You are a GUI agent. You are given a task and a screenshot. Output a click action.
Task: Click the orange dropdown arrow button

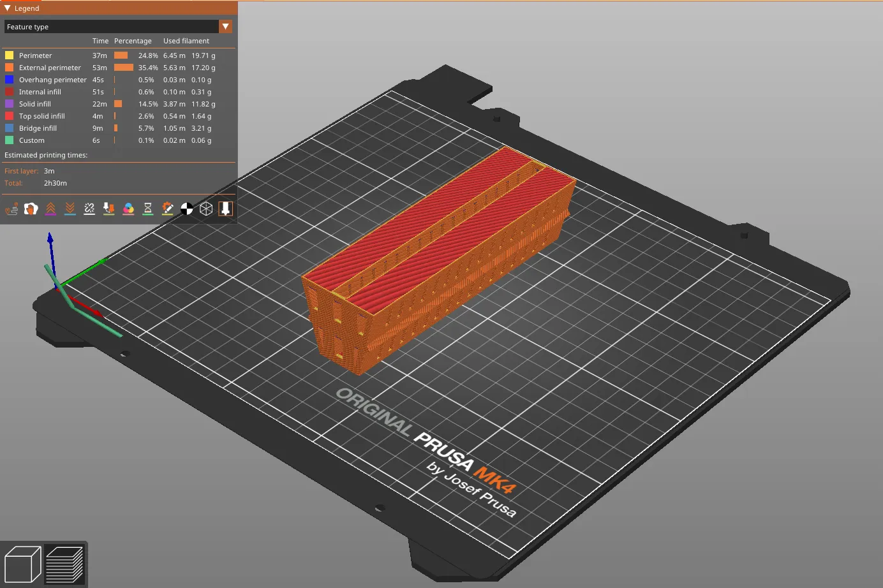coord(226,27)
